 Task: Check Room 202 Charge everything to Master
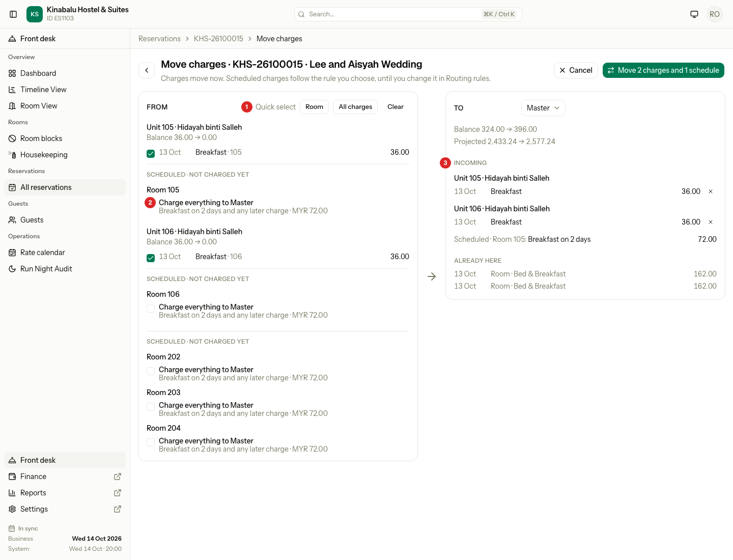click(151, 371)
